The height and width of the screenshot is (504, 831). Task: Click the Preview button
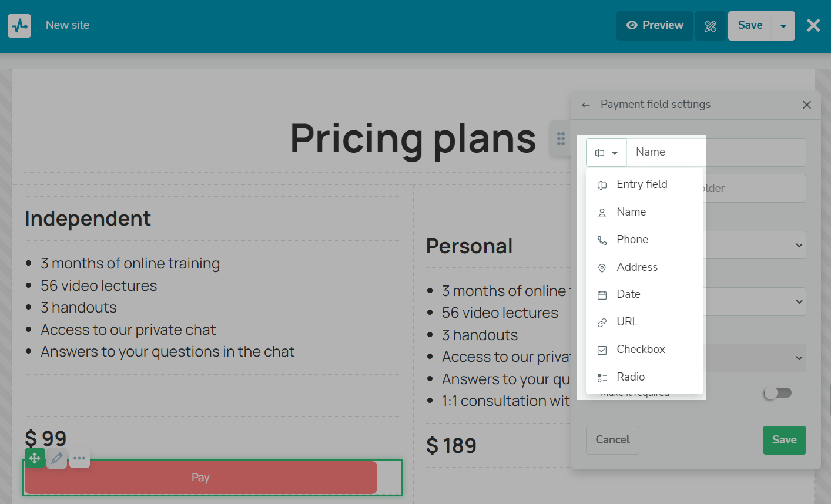coord(655,26)
